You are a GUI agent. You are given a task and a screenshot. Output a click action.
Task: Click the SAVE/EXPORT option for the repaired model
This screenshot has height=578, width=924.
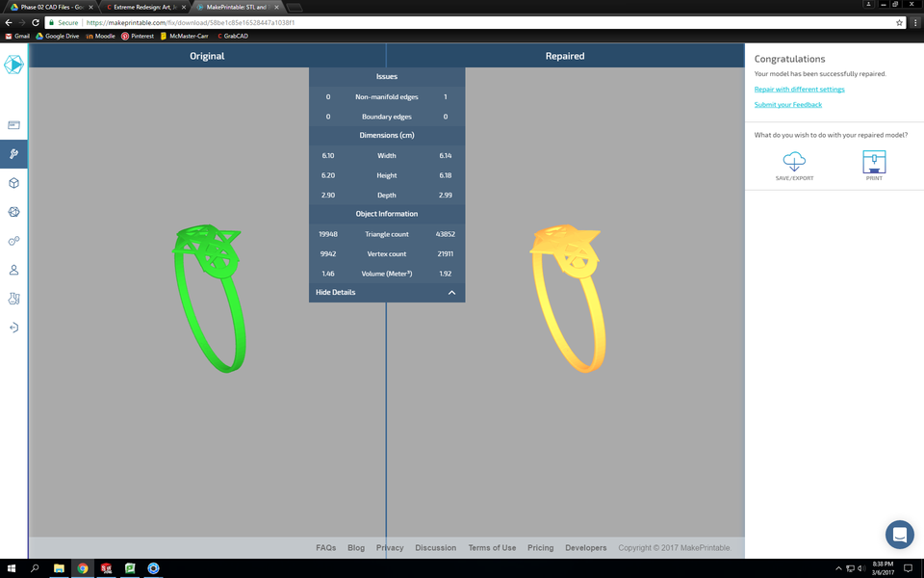pos(794,164)
